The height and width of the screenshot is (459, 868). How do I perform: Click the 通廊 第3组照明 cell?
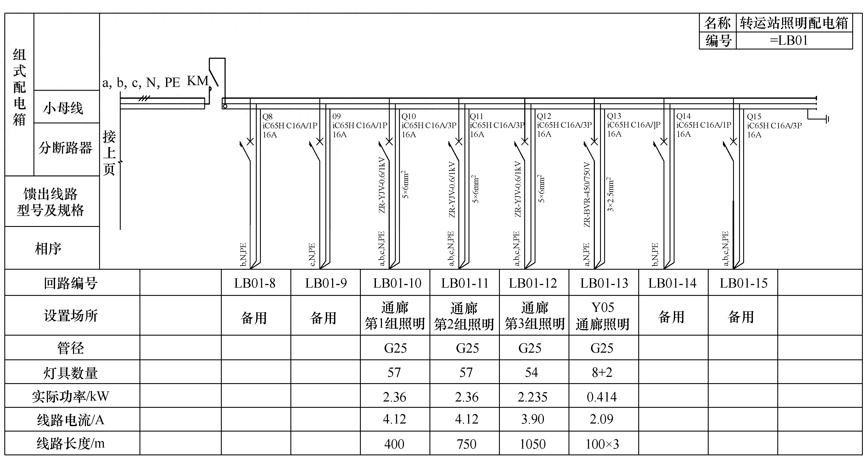[534, 316]
